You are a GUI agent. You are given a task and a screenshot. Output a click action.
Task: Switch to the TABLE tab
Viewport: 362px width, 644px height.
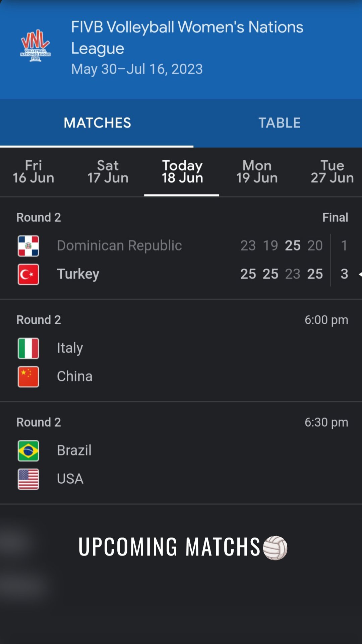click(279, 123)
